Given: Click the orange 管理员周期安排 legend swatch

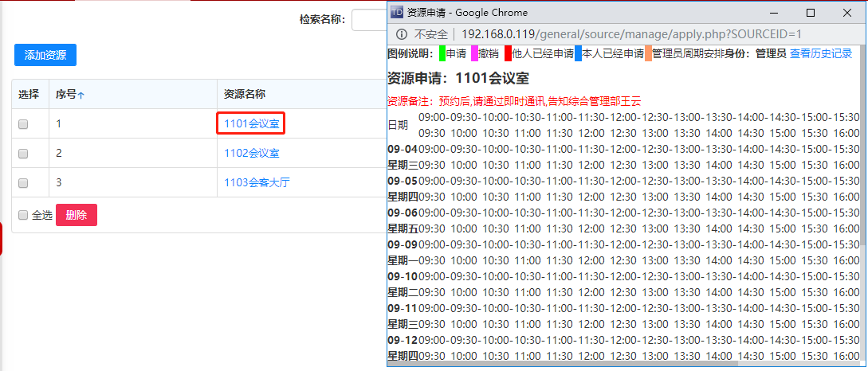Looking at the screenshot, I should 648,53.
